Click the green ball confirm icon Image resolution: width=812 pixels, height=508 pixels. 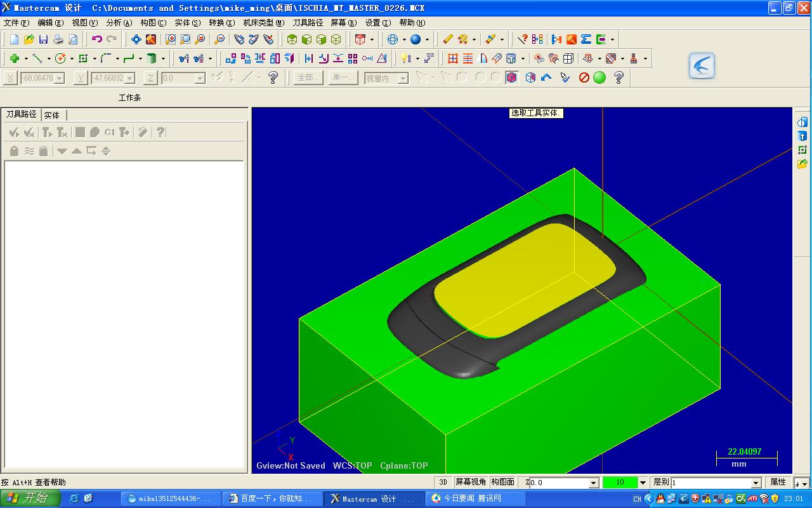[599, 77]
